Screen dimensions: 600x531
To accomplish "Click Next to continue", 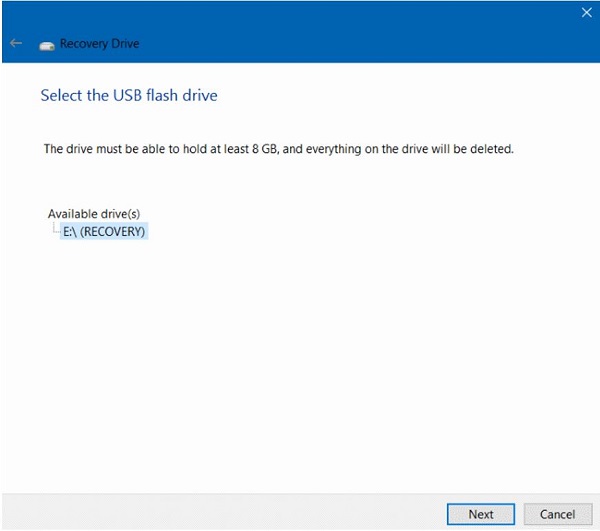I will pos(481,514).
